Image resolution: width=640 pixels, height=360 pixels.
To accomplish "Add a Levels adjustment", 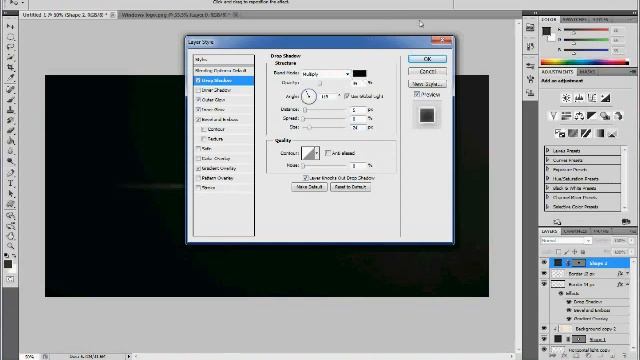I will coord(579,98).
